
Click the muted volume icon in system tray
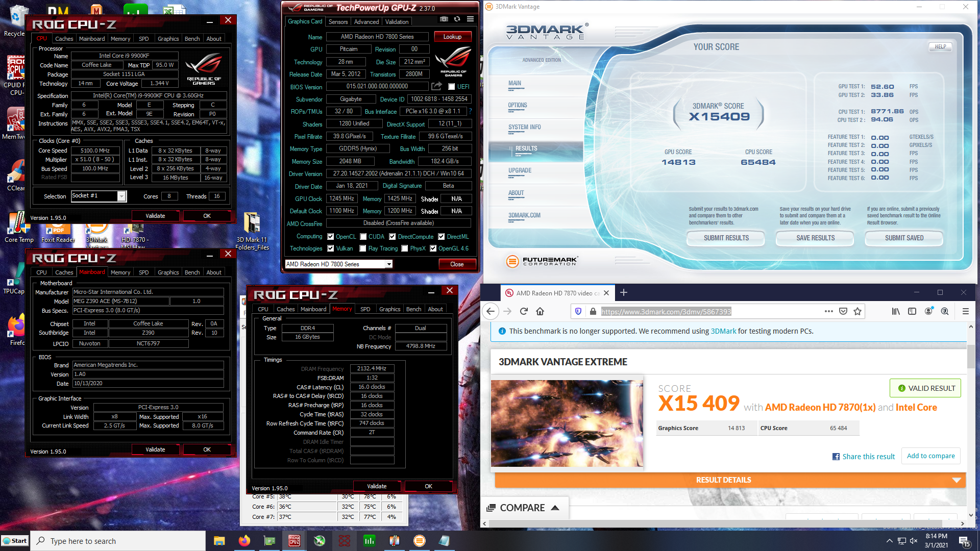click(x=914, y=541)
